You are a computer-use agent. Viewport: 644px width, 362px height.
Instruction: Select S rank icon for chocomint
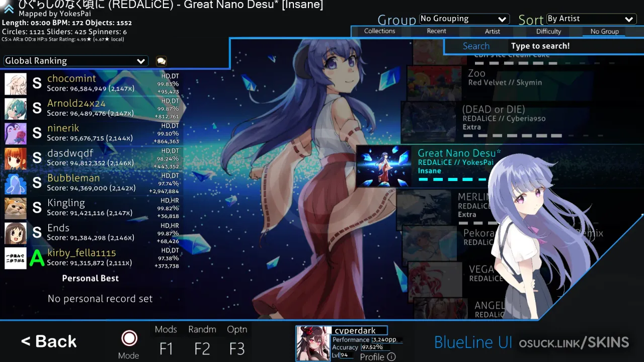(37, 83)
